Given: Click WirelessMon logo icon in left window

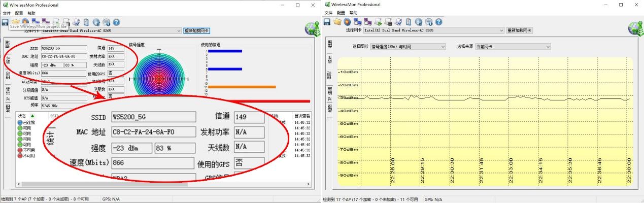Looking at the screenshot, I should (x=312, y=28).
